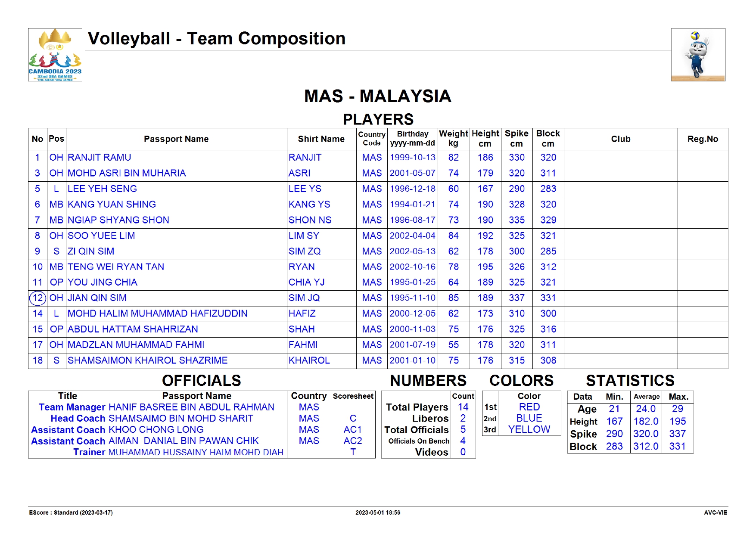
Task: Click birthday '2000-12-05'
Action: (413, 314)
